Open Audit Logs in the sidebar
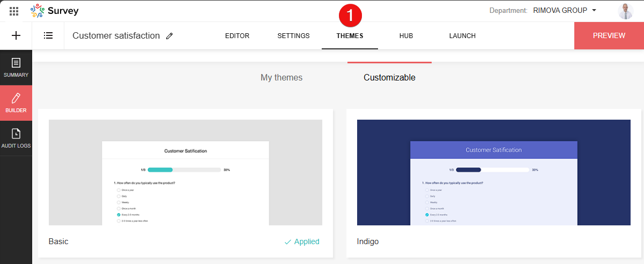Viewport: 644px width, 264px height. tap(16, 138)
